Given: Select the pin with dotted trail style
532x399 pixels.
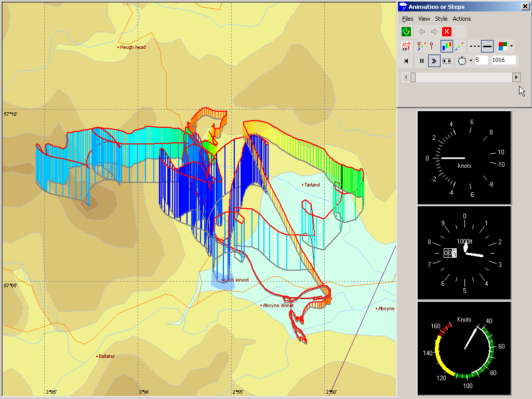Looking at the screenshot, I should pos(433,46).
